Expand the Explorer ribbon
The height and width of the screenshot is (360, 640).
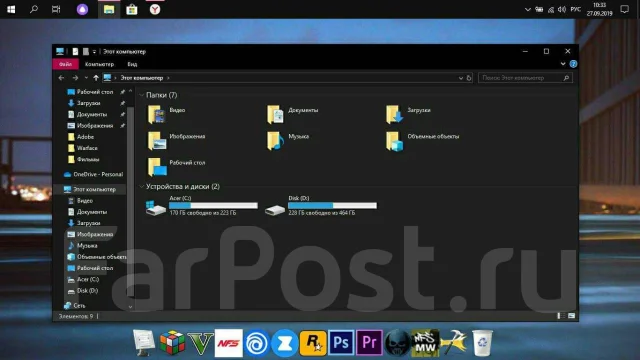(563, 64)
